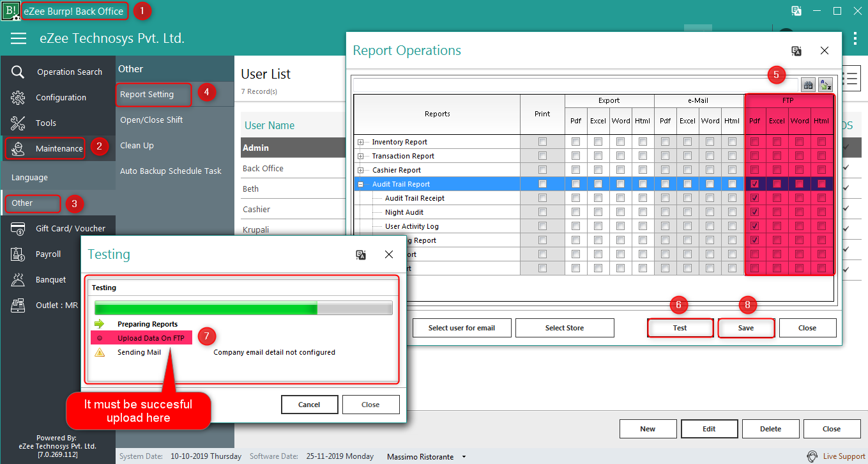The image size is (868, 464).
Task: Click the Select Store button
Action: tap(565, 328)
